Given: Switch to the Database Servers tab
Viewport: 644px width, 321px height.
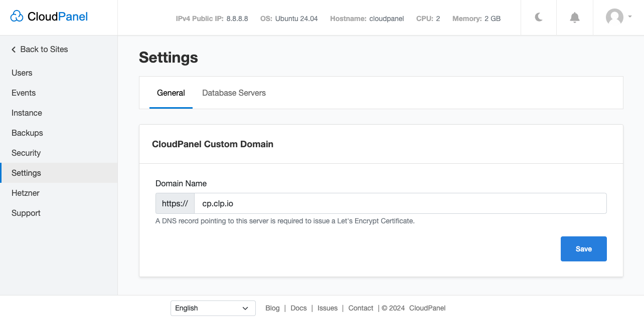Looking at the screenshot, I should click(234, 93).
